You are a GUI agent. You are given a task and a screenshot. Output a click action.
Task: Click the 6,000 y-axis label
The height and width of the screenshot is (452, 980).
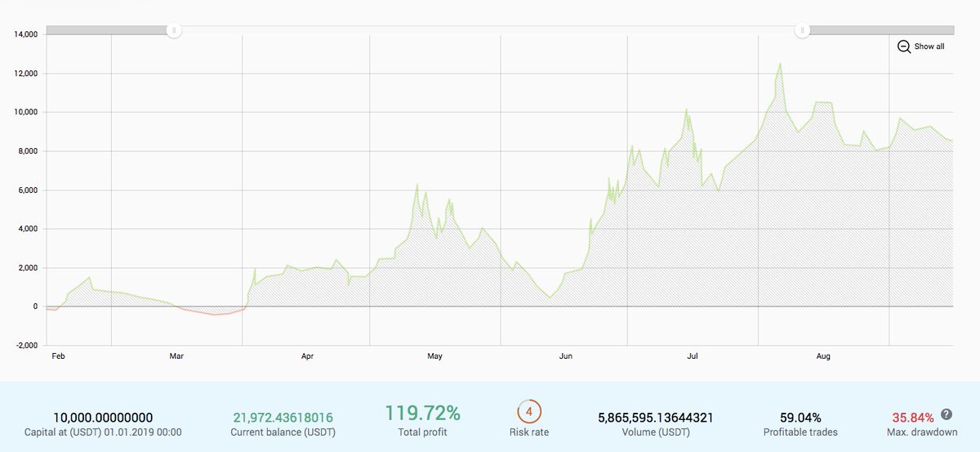28,190
